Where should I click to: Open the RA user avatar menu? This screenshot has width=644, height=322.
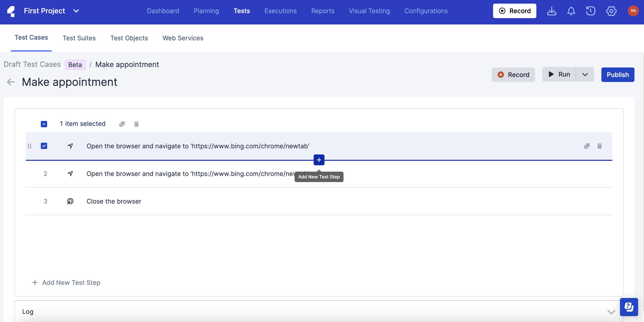pyautogui.click(x=633, y=11)
